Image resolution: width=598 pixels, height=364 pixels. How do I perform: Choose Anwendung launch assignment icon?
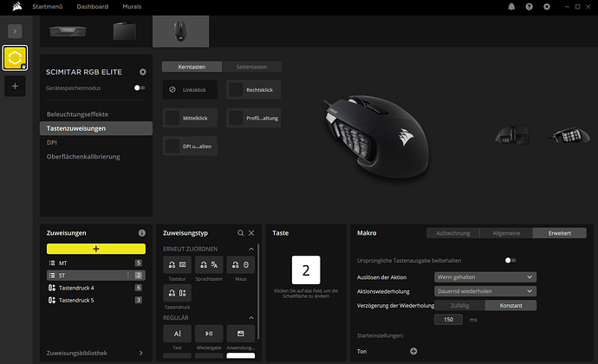241,334
